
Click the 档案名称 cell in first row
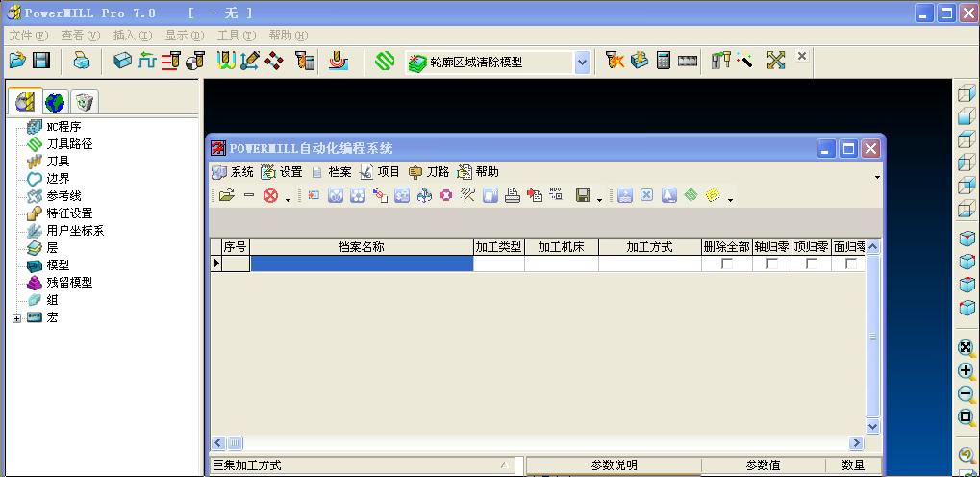362,264
